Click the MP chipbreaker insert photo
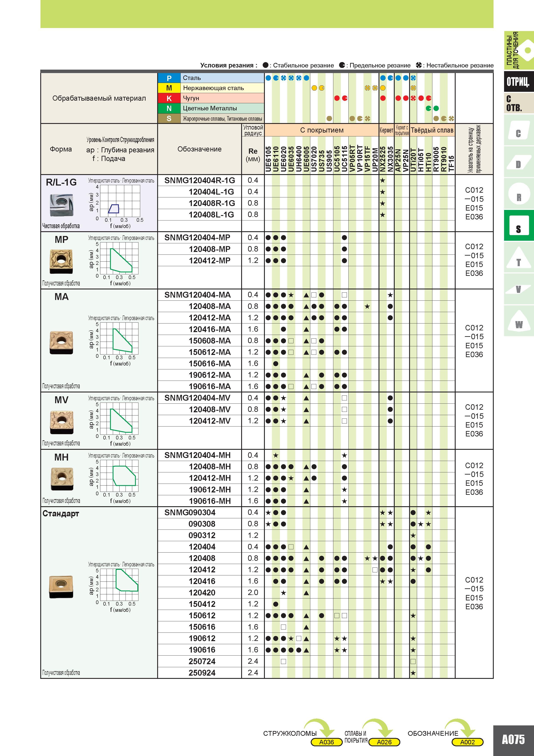Viewport: 534px width, 756px height. (x=61, y=261)
